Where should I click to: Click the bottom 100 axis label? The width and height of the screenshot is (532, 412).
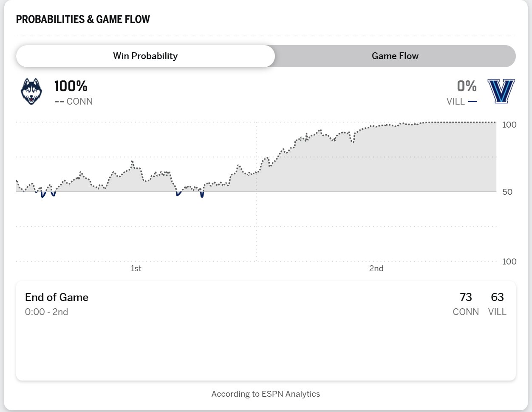tap(509, 261)
